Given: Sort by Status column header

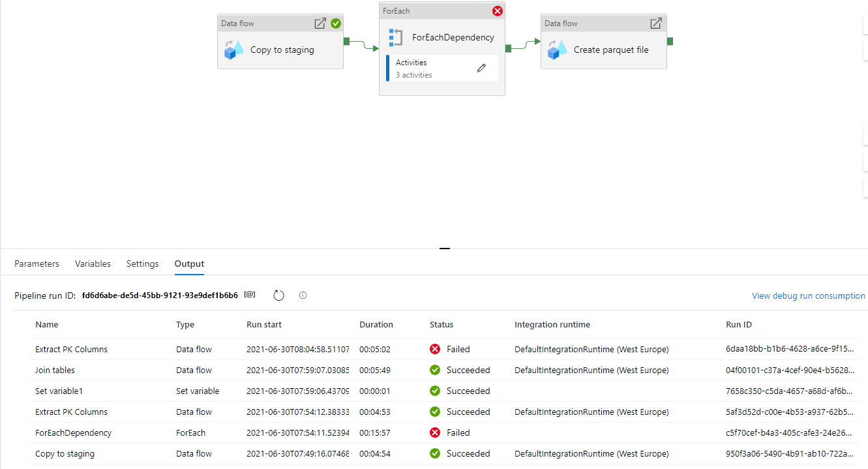Looking at the screenshot, I should 441,324.
